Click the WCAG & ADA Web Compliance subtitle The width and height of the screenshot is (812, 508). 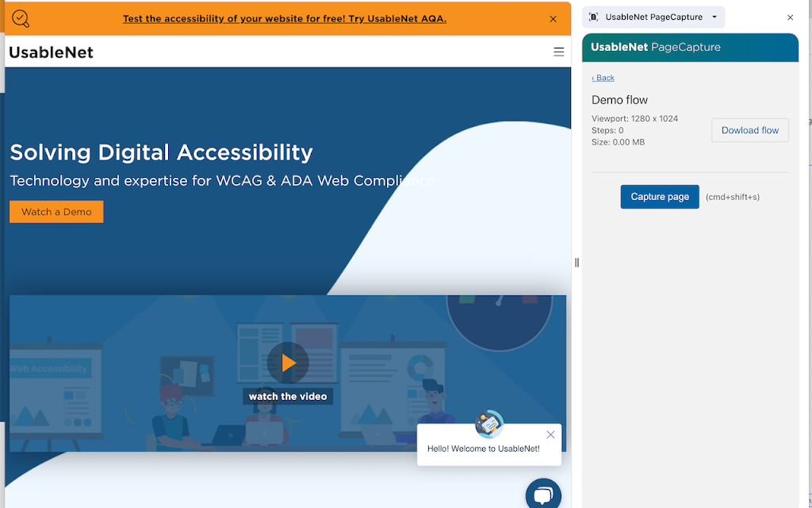(x=222, y=181)
